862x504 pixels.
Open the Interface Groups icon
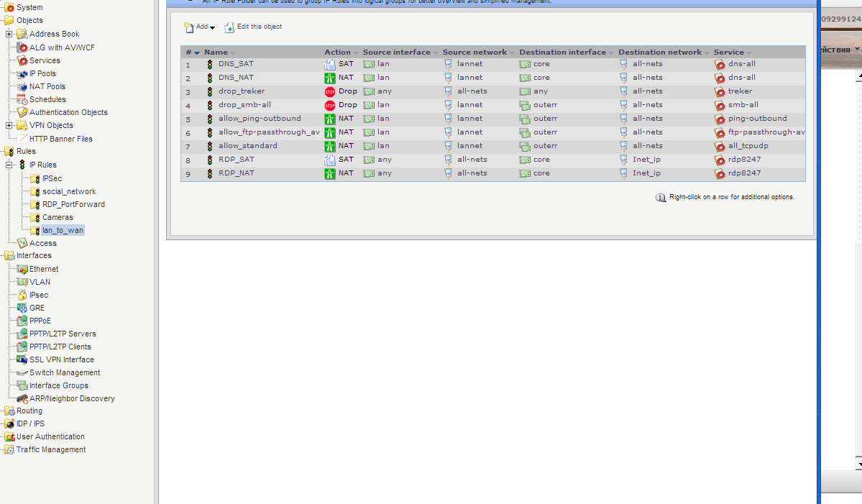[22, 386]
